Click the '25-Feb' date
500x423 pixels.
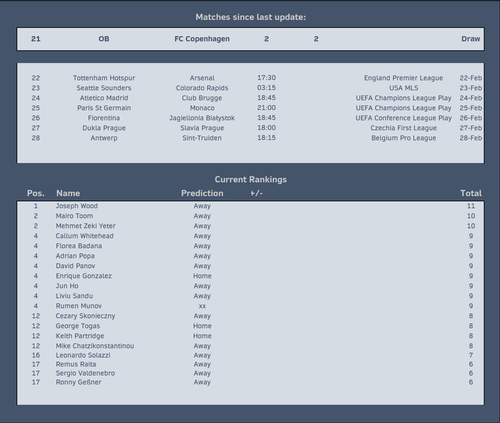471,108
